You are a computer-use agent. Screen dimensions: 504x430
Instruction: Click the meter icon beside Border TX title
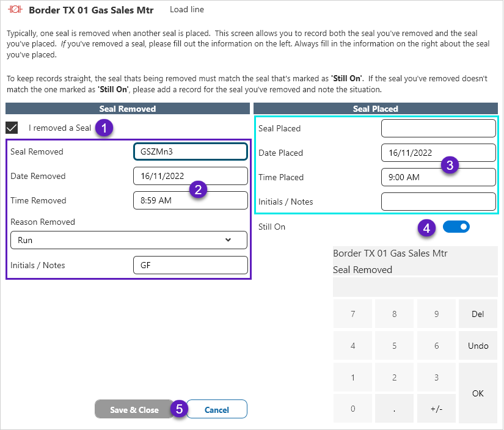coord(15,10)
